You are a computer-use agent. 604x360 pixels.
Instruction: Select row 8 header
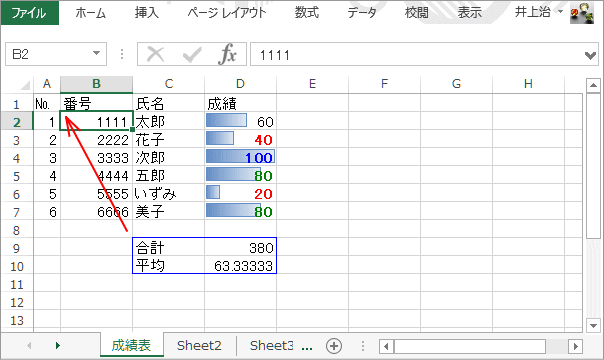click(x=17, y=230)
